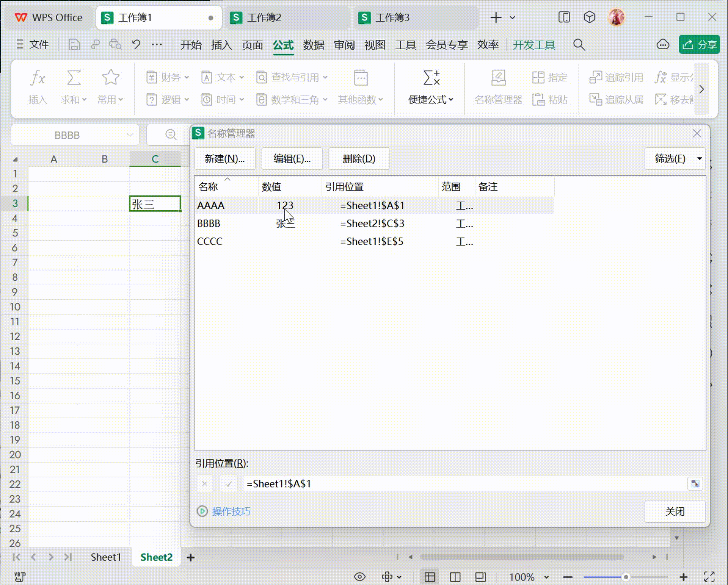Select the CCCC name row
Image resolution: width=728 pixels, height=585 pixels.
coord(210,241)
